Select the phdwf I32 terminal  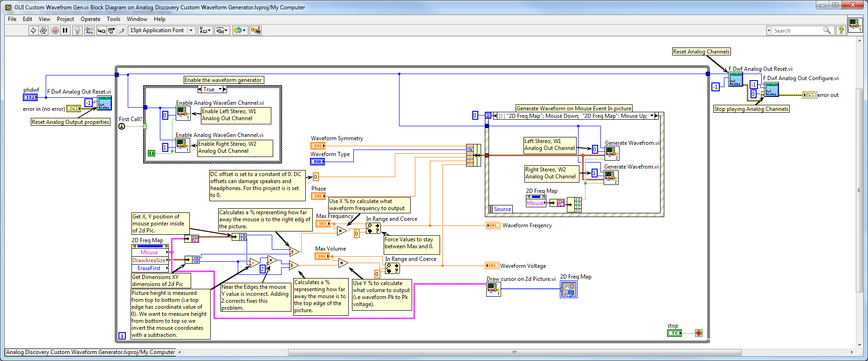(30, 97)
